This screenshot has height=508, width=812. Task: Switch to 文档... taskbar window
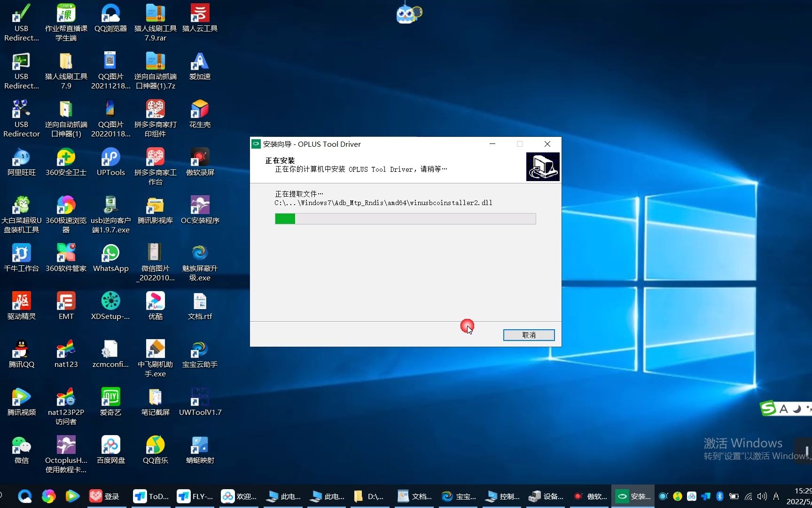pyautogui.click(x=415, y=496)
